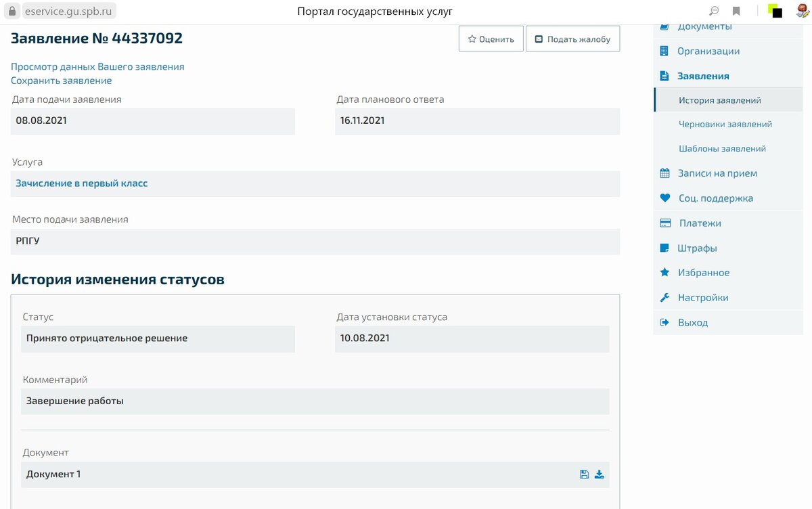Open the Зачисление в первый класс link
This screenshot has width=812, height=509.
click(x=82, y=183)
